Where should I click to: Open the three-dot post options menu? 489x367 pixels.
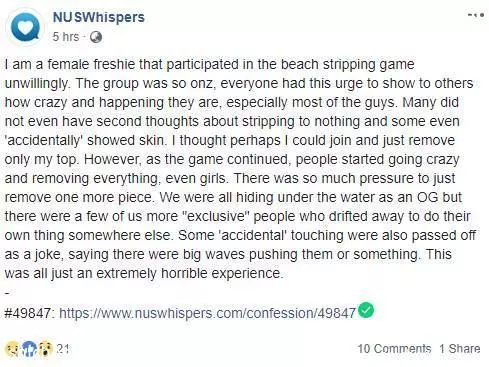coord(476,15)
